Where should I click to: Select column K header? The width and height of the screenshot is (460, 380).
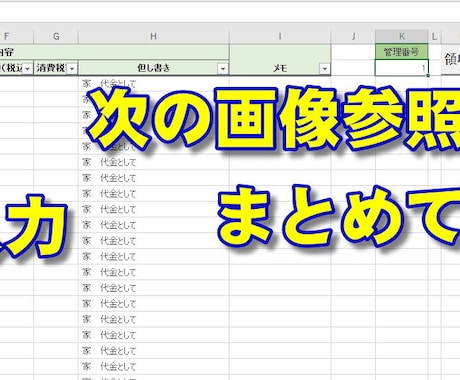pyautogui.click(x=402, y=36)
